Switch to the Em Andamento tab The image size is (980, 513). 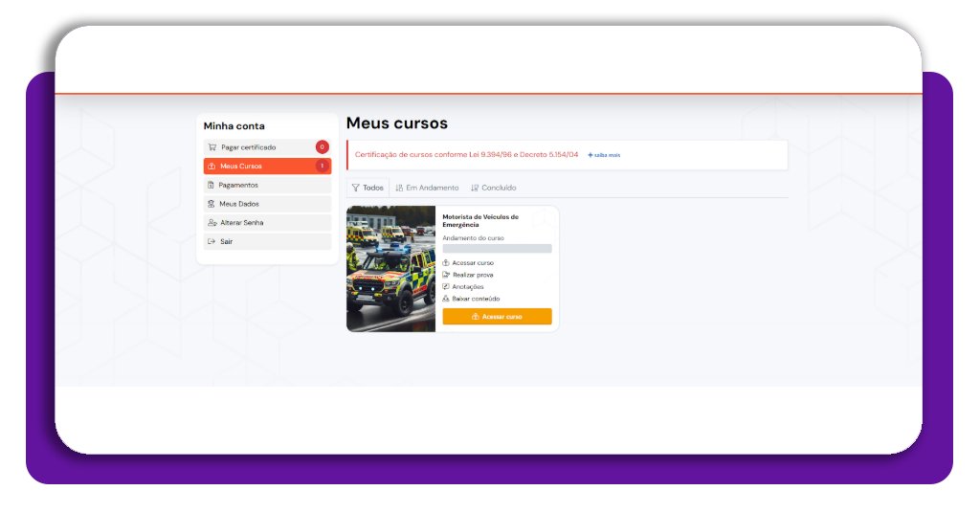pyautogui.click(x=427, y=188)
